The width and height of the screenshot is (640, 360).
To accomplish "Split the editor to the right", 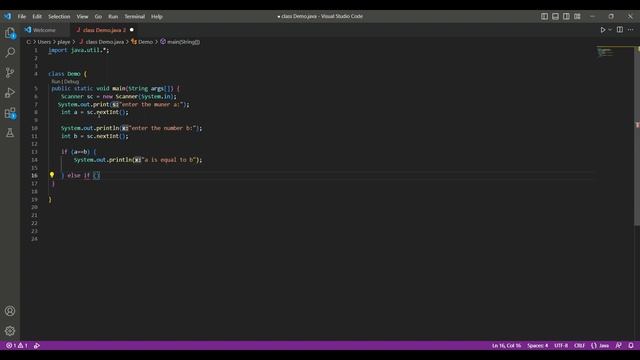I will click(x=620, y=30).
